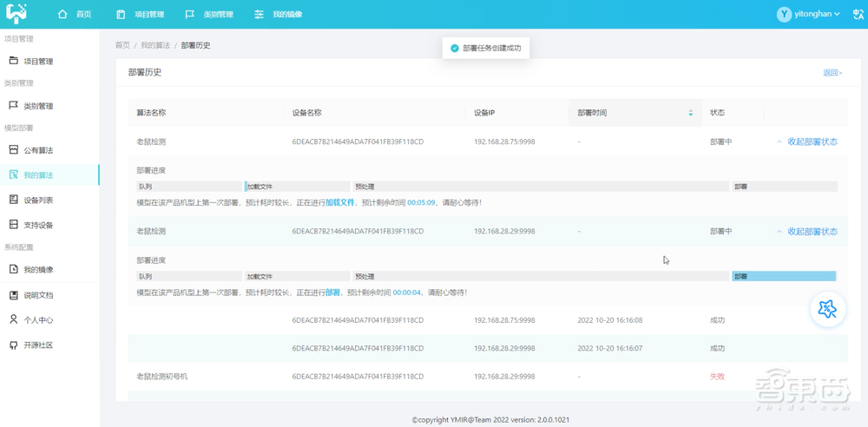Click the 预处理 progress segment in first deployment
This screenshot has height=427, width=868.
tap(540, 187)
